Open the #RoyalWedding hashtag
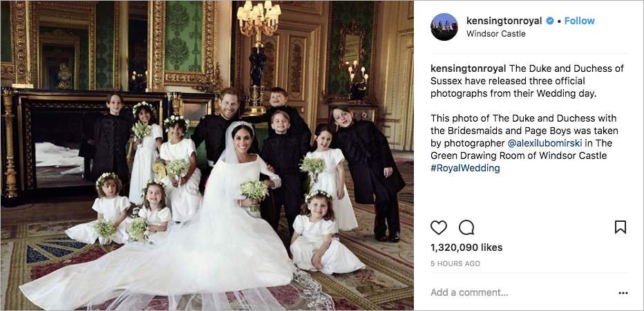Screen dimensions: 644x311 (465, 168)
